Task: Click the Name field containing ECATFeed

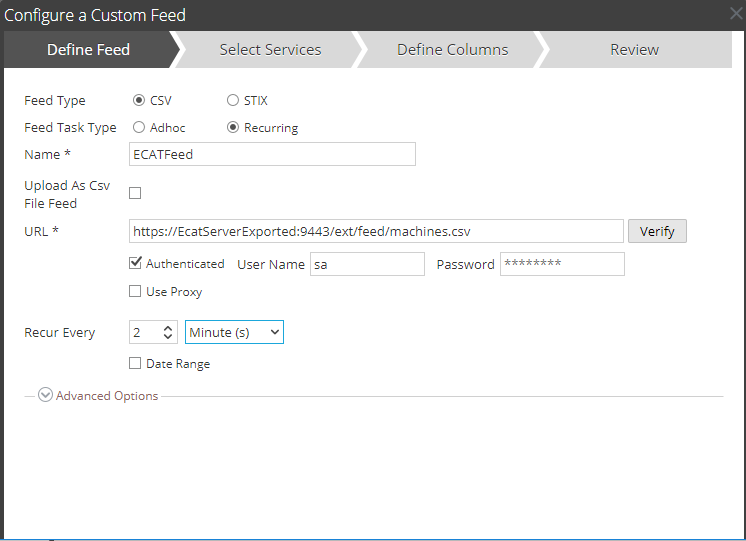Action: click(x=272, y=154)
